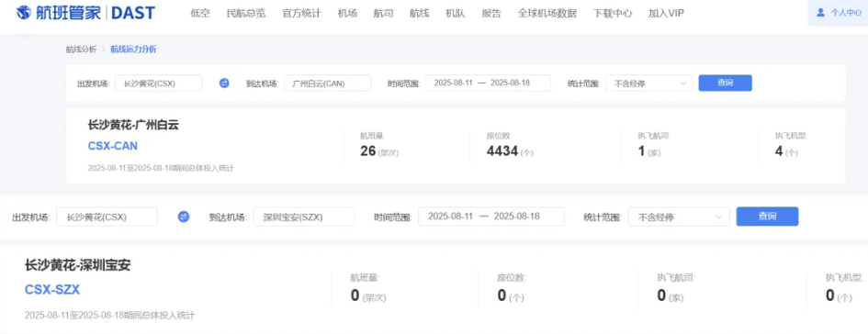Open the 机队 menu

click(x=456, y=13)
